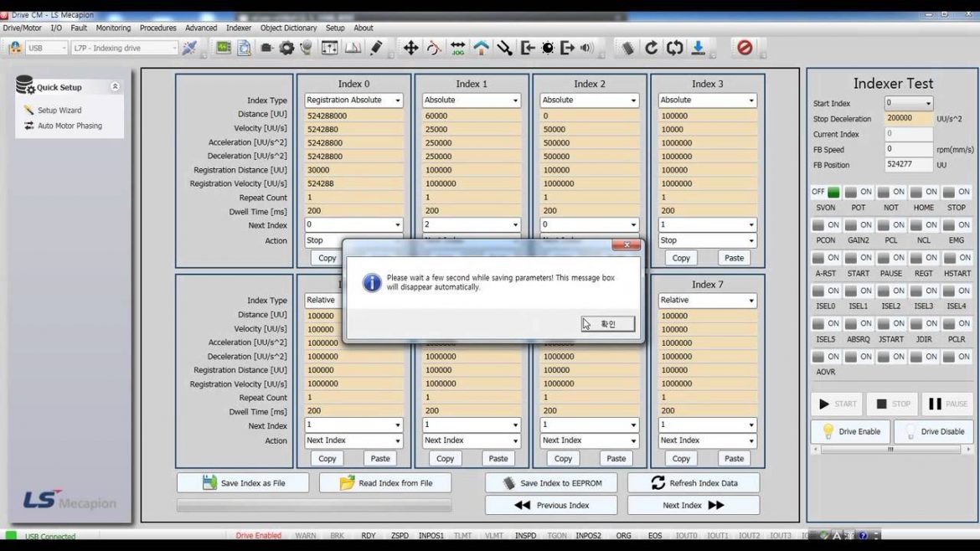Toggle the AOVR switch on
980x551 pixels.
826,357
